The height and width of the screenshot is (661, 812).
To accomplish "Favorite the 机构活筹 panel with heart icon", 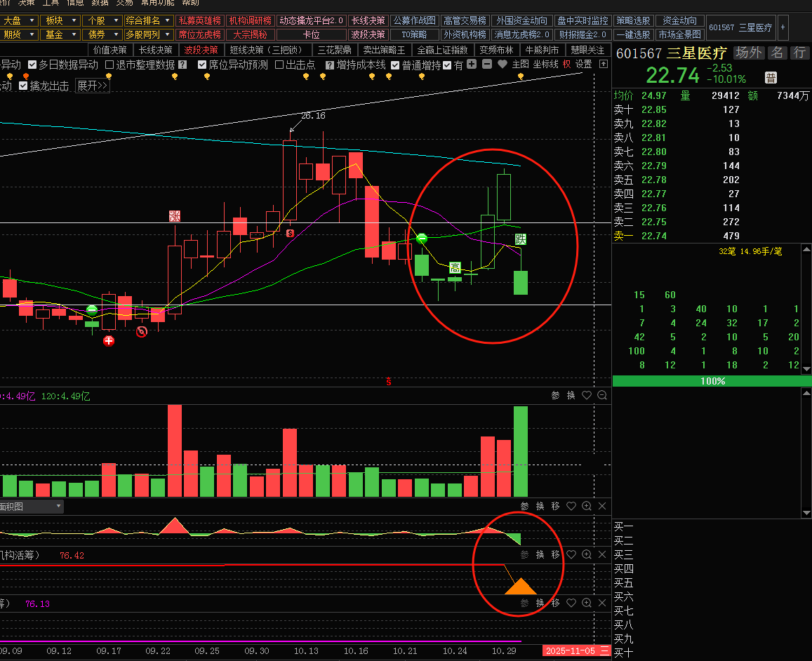I will 571,554.
